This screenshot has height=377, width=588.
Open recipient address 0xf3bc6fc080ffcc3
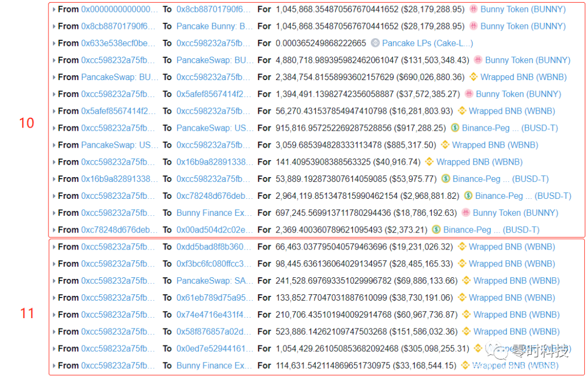click(215, 264)
